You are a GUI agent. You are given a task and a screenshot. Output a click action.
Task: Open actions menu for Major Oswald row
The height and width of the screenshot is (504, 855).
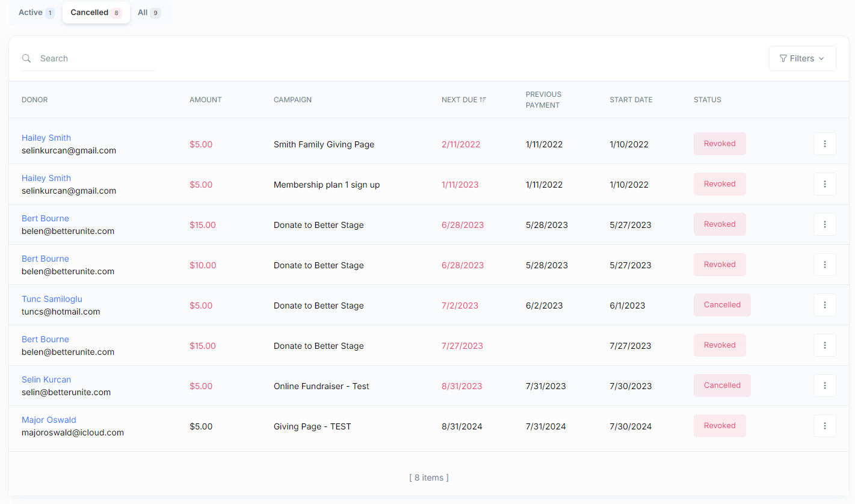824,426
